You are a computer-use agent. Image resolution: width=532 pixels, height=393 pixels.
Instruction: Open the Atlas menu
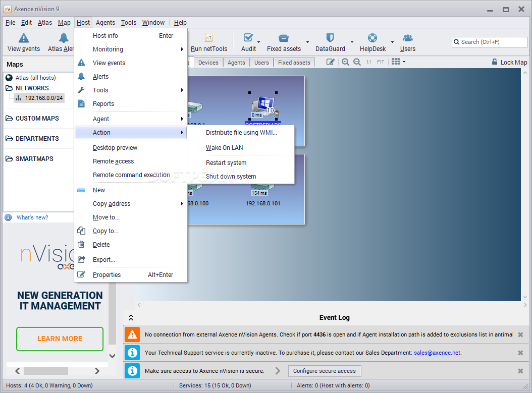[x=45, y=23]
